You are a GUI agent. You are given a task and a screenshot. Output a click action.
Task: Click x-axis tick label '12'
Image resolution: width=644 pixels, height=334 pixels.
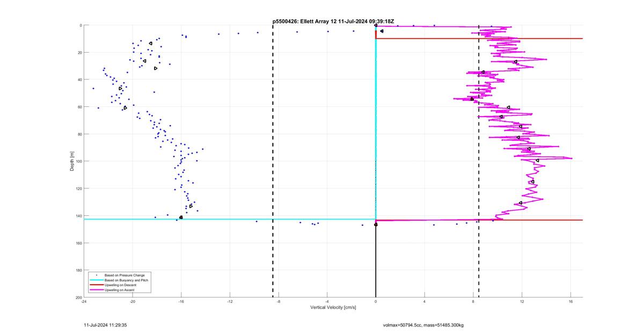pos(522,301)
